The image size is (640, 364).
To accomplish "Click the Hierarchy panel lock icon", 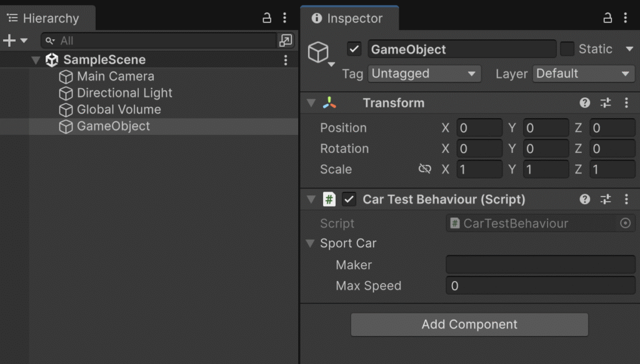I will [x=267, y=18].
